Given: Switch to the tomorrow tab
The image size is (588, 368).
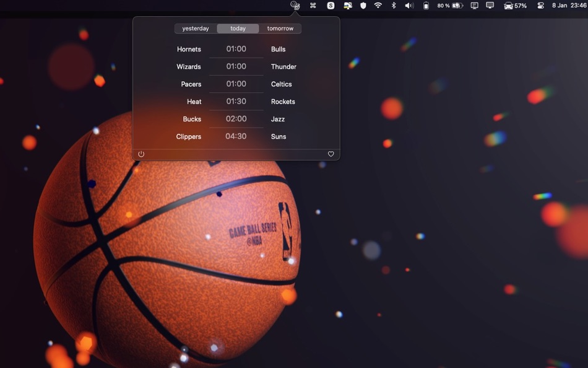Looking at the screenshot, I should pyautogui.click(x=280, y=28).
